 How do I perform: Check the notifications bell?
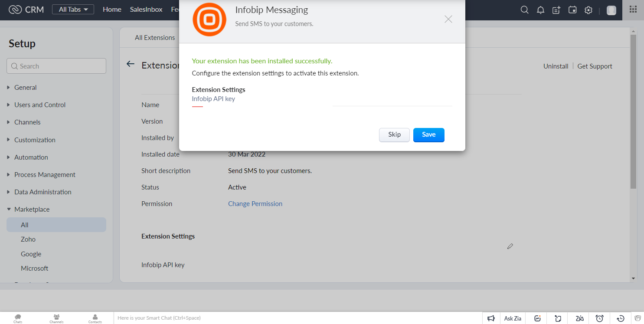point(540,10)
